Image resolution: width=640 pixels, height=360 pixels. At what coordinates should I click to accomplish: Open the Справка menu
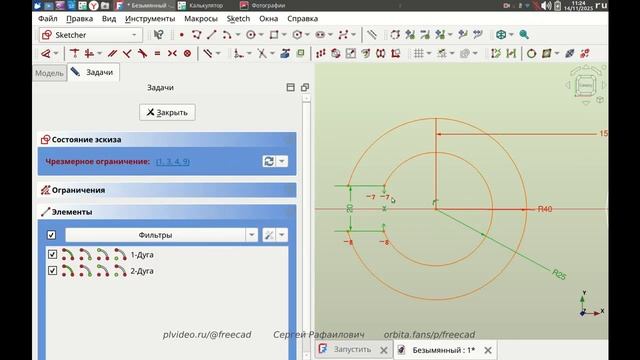[x=302, y=19]
